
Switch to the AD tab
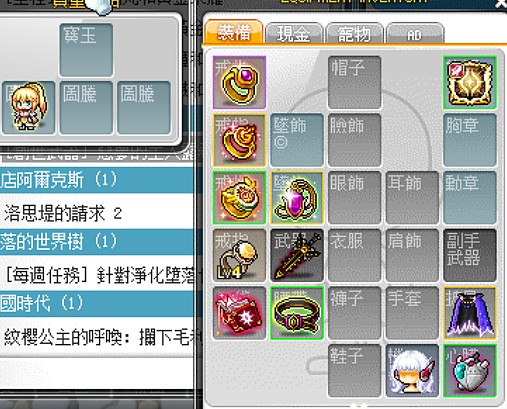414,33
